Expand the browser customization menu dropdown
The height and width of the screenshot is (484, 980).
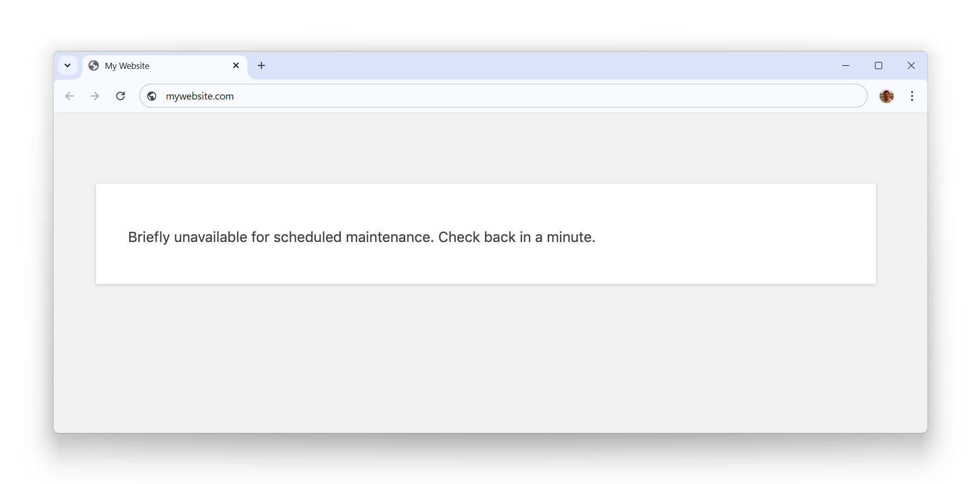click(x=68, y=65)
